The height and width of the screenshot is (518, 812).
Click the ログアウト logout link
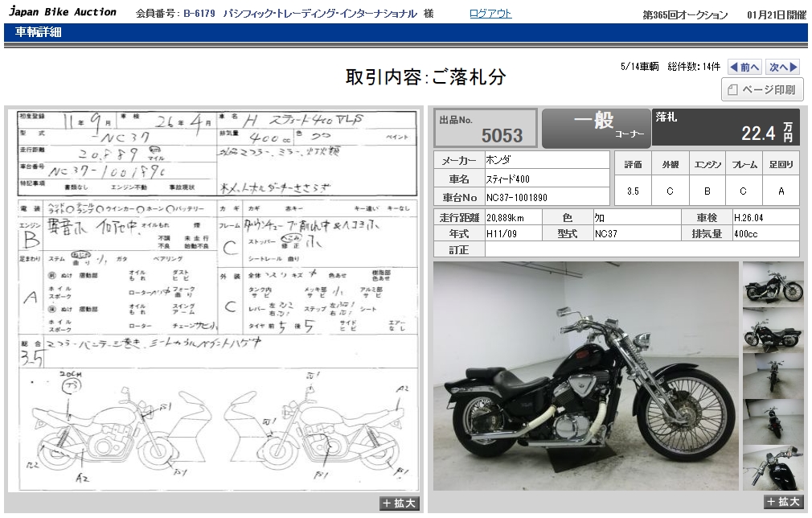click(x=490, y=14)
